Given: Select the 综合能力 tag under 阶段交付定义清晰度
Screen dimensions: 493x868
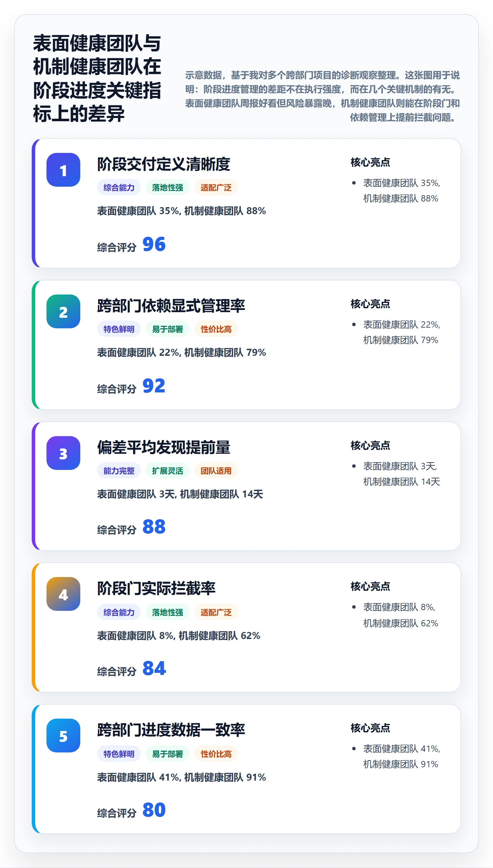Looking at the screenshot, I should point(119,187).
